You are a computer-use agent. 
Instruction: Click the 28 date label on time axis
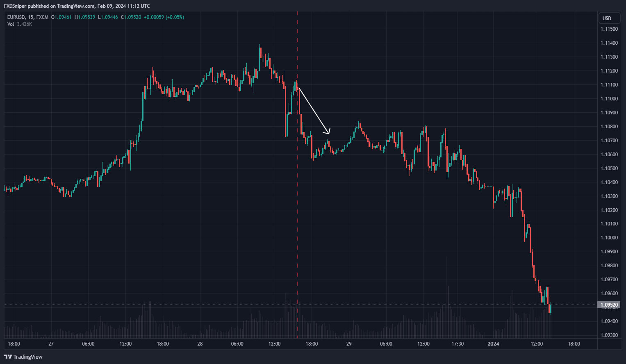200,344
